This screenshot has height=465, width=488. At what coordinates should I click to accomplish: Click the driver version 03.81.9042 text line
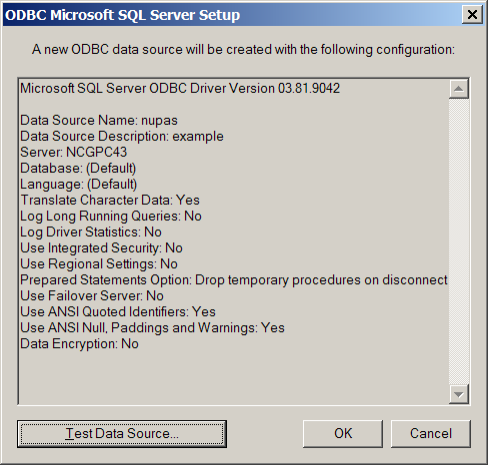[x=180, y=89]
